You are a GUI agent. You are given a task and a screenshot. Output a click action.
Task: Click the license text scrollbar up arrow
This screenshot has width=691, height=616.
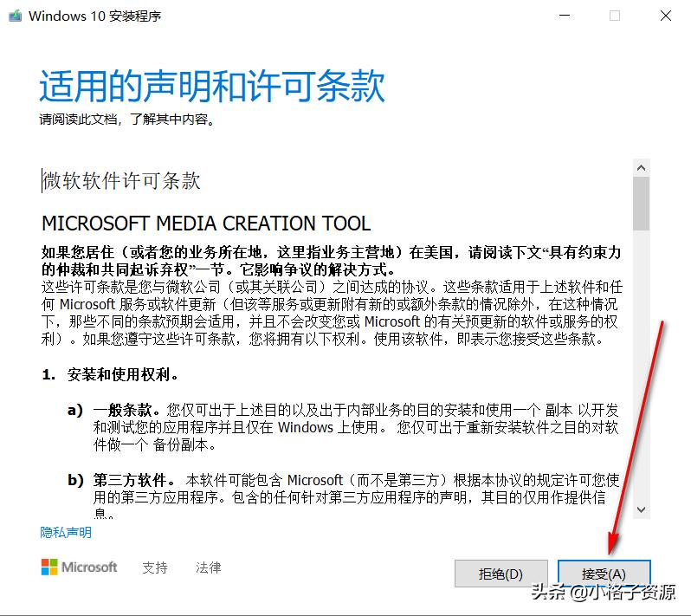(x=641, y=168)
